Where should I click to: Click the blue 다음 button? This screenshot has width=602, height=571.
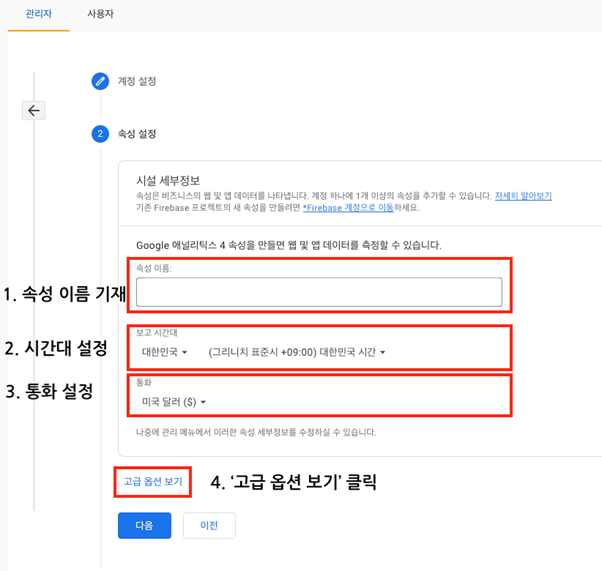point(144,525)
